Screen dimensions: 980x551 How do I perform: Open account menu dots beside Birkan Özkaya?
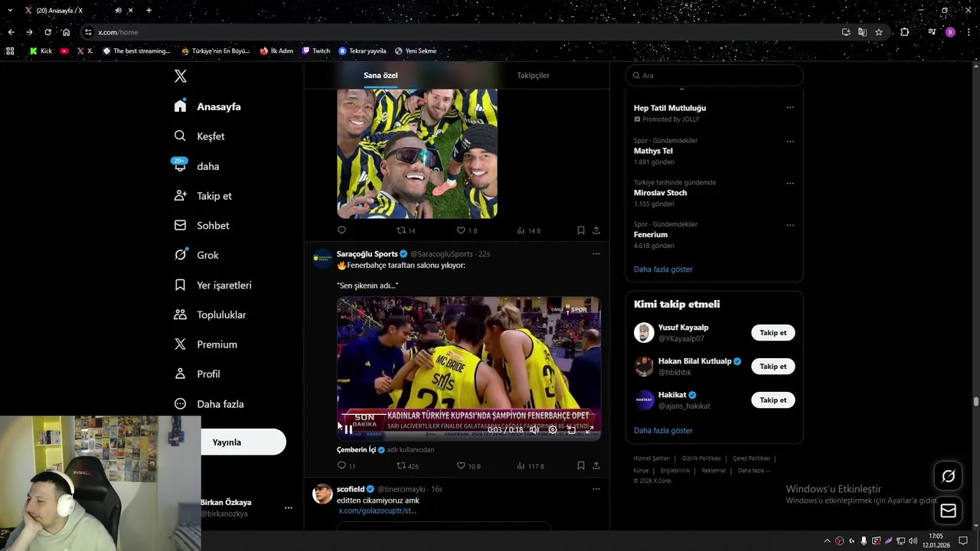(x=288, y=507)
